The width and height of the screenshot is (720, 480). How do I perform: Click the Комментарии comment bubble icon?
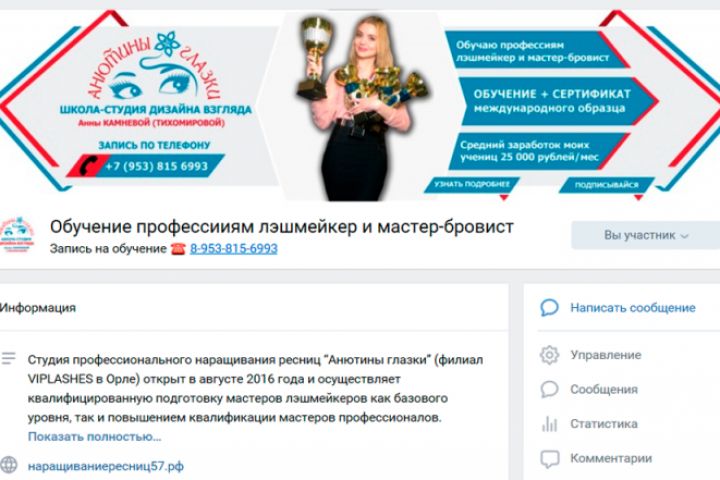point(550,458)
